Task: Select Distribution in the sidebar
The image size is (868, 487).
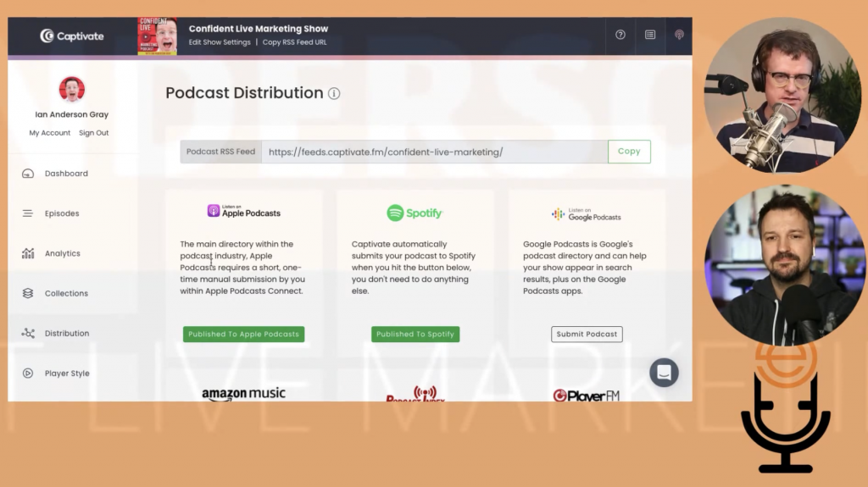Action: coord(67,333)
